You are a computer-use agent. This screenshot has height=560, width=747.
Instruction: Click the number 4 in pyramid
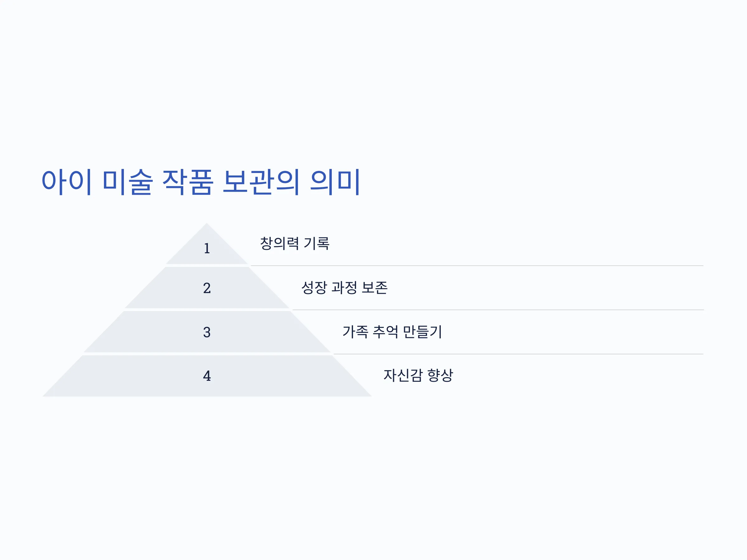click(x=207, y=376)
